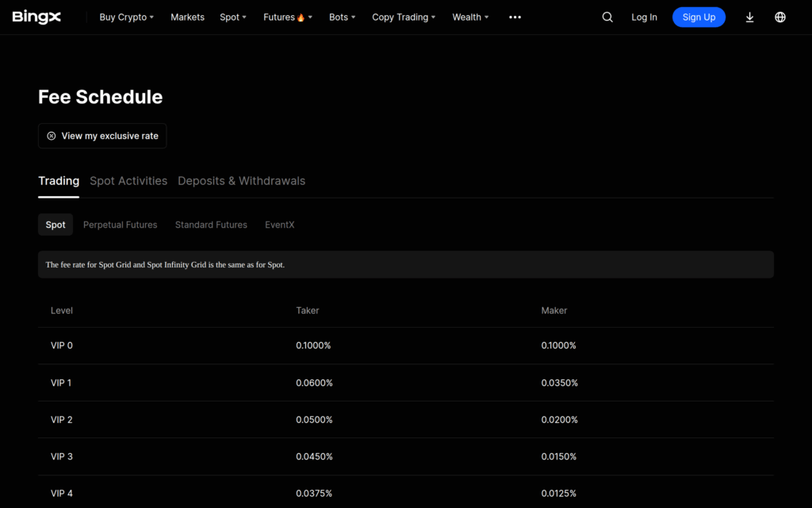Select the Spot fee sub-tab
Image resolution: width=812 pixels, height=508 pixels.
pos(56,225)
